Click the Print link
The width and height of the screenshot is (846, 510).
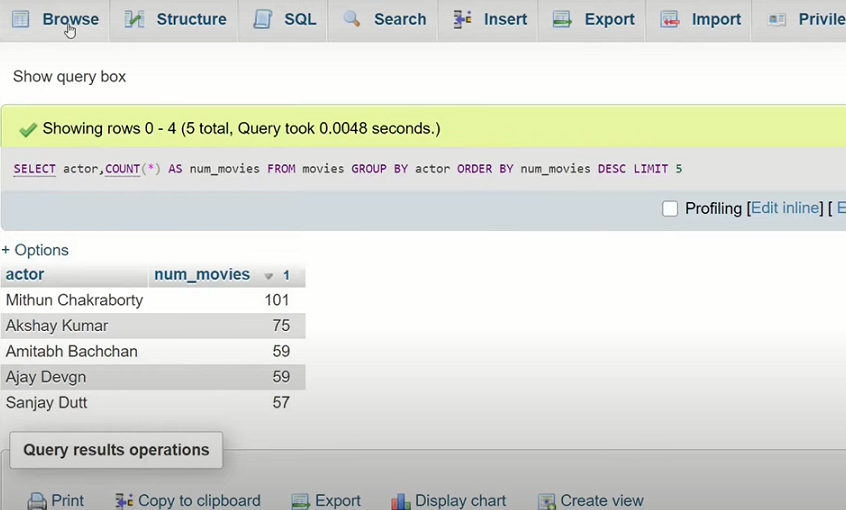coord(67,501)
